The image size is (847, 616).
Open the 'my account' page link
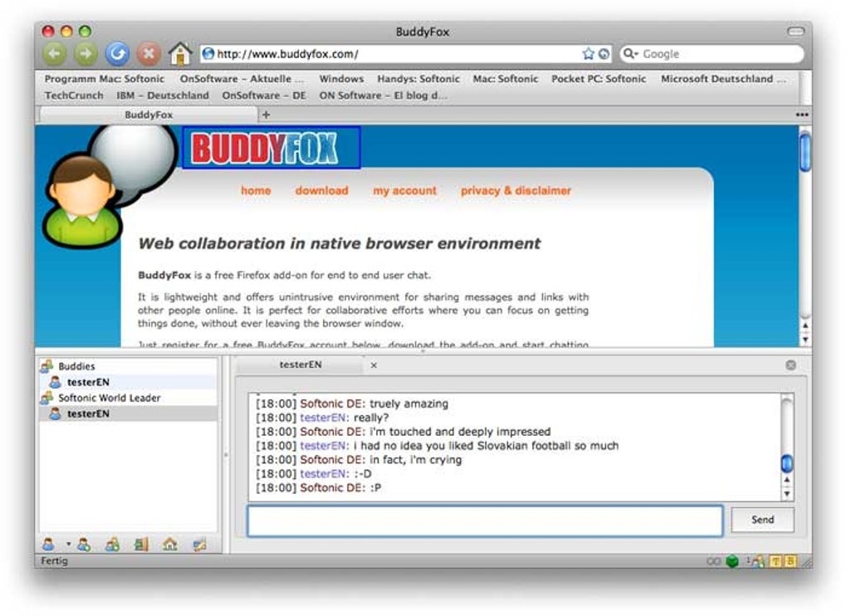[404, 191]
